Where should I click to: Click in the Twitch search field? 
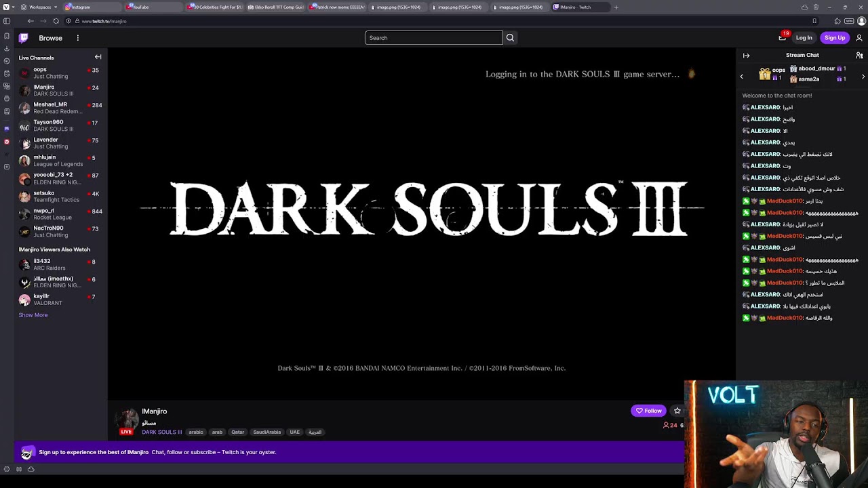click(x=433, y=38)
